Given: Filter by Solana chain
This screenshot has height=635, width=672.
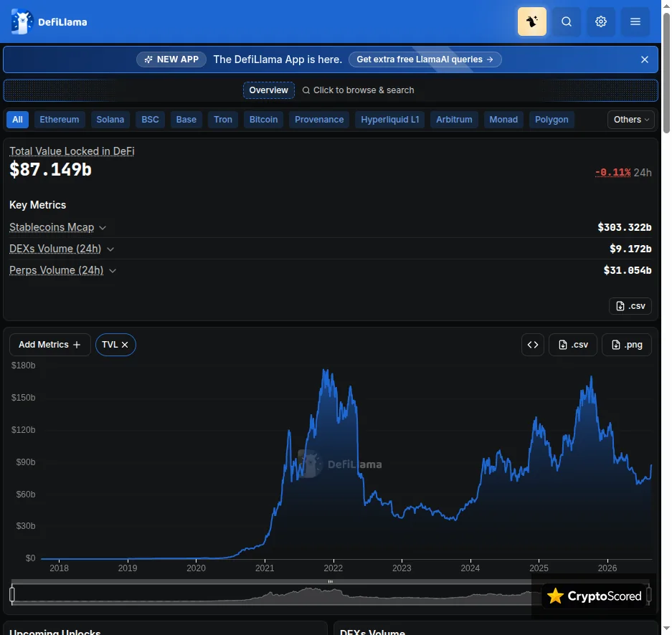Looking at the screenshot, I should coord(110,120).
